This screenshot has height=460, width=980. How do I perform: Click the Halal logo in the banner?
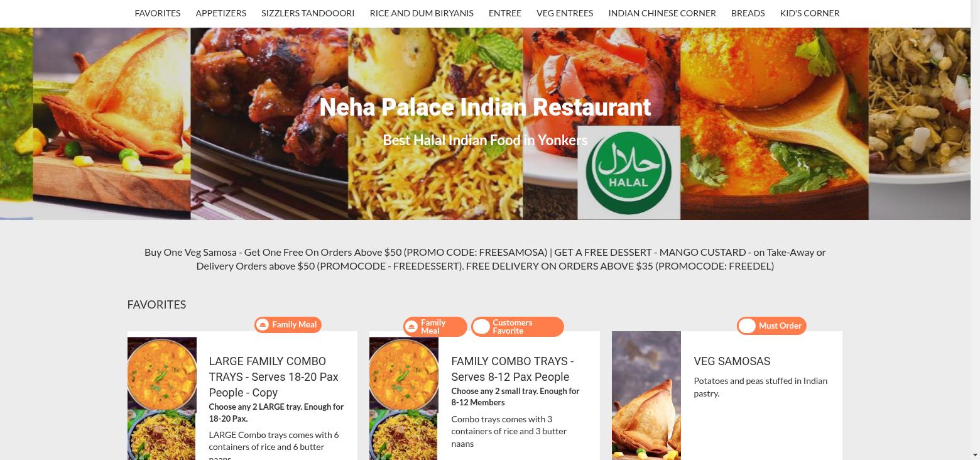coord(629,173)
